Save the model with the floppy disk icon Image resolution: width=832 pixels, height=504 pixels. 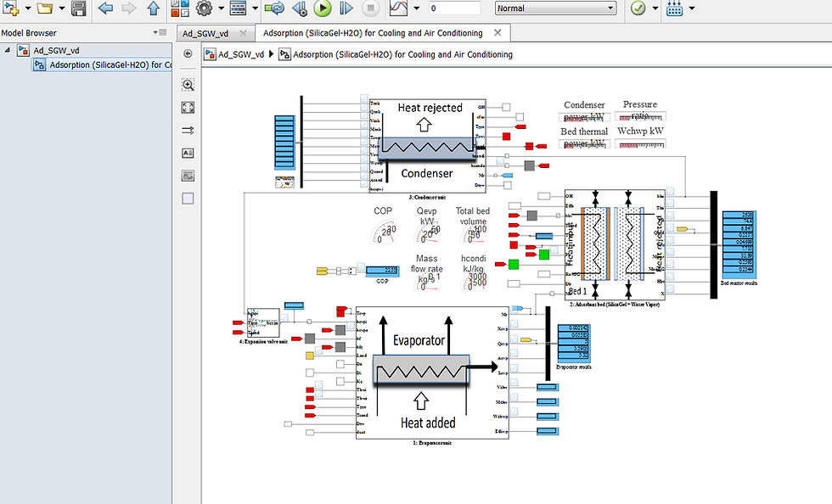(x=78, y=8)
